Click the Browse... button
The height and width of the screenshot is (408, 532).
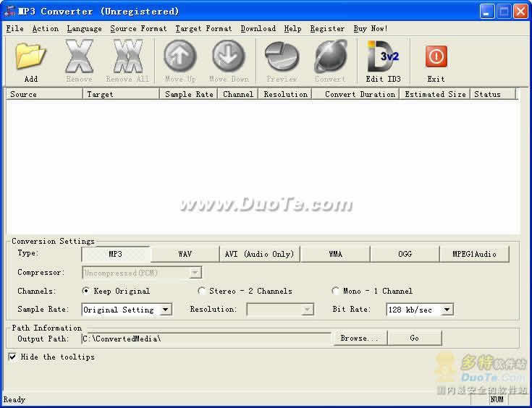[360, 338]
